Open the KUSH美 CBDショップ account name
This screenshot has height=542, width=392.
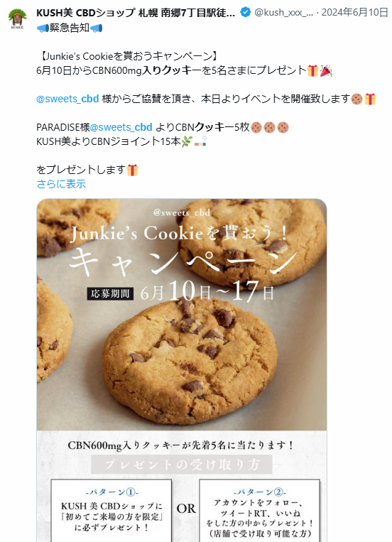tap(136, 13)
